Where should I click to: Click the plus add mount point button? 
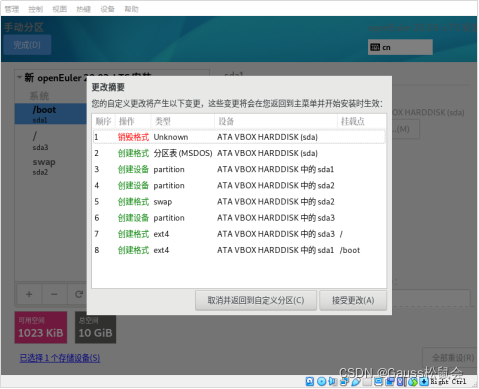pos(29,294)
